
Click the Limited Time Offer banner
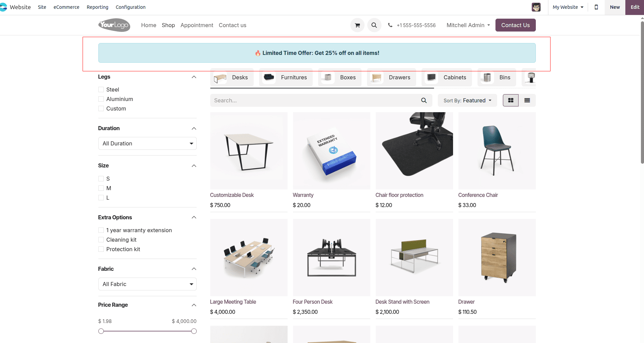coord(317,53)
